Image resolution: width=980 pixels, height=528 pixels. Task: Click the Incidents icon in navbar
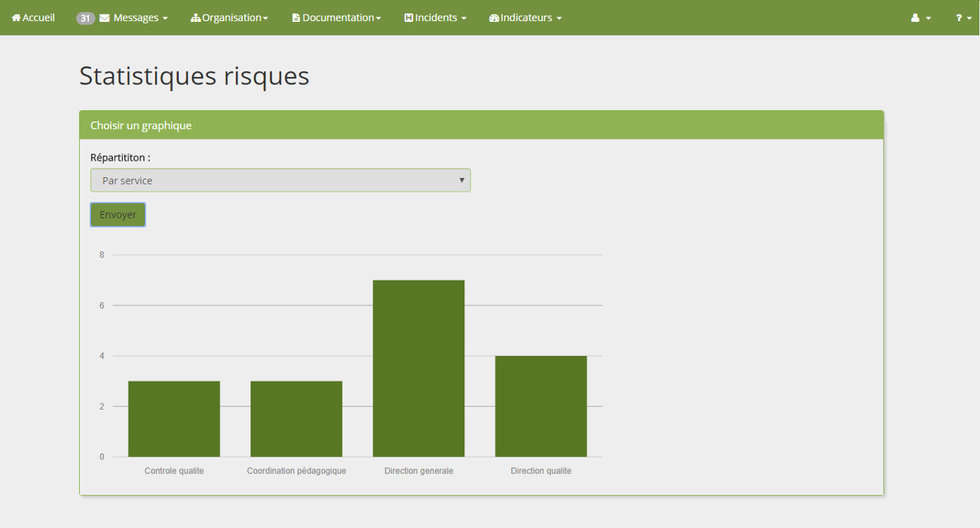coord(409,17)
